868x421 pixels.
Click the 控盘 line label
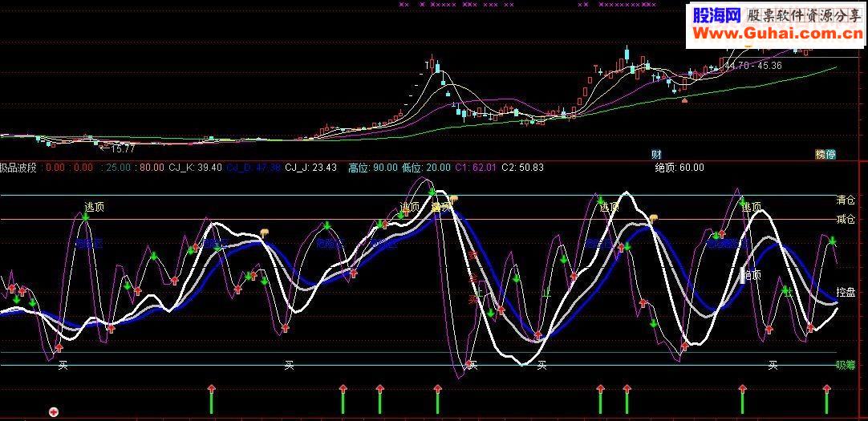[846, 292]
